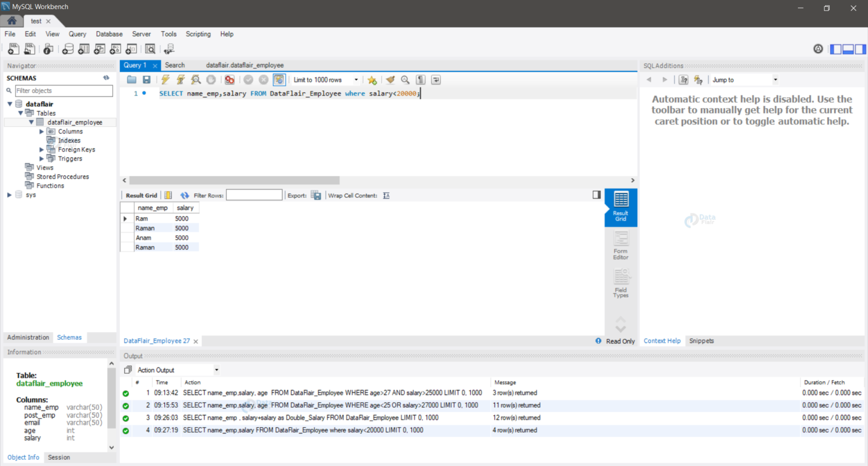The image size is (868, 466).
Task: Toggle result side panel icon
Action: (x=597, y=195)
